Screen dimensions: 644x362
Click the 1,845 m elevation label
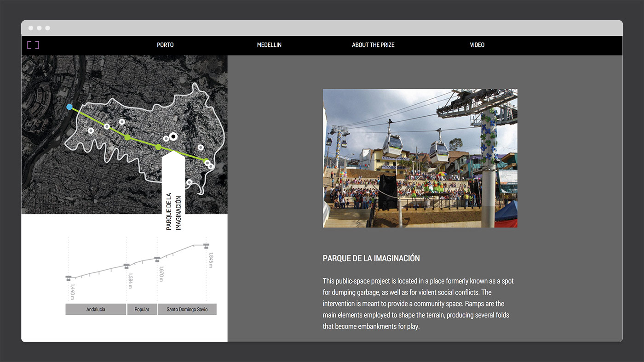click(x=211, y=260)
